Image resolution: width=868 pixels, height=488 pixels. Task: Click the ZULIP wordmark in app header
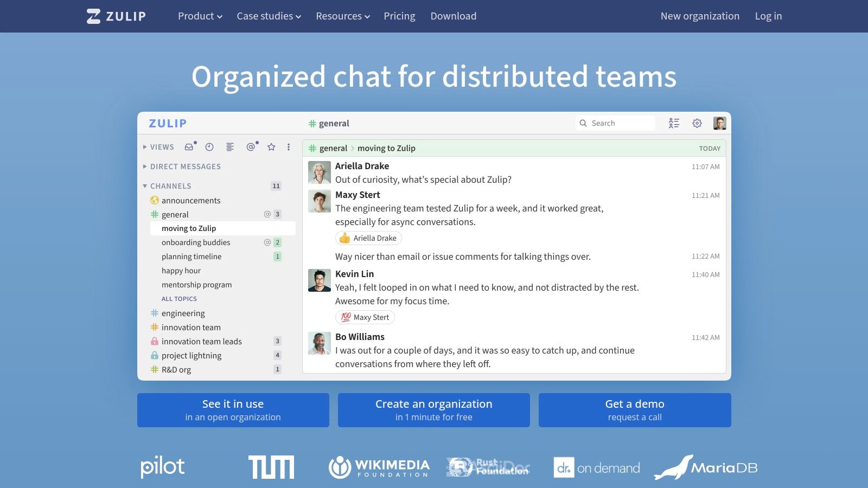coord(168,123)
